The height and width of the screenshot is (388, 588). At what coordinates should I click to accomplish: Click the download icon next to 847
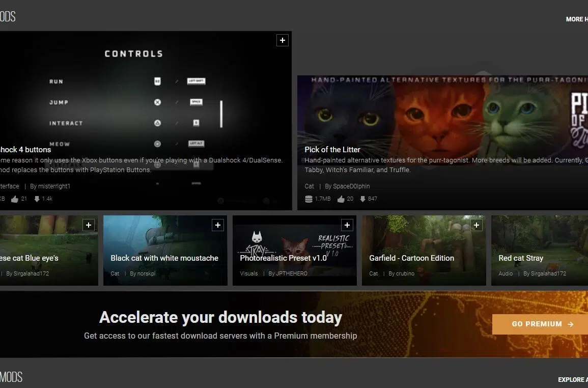[363, 199]
